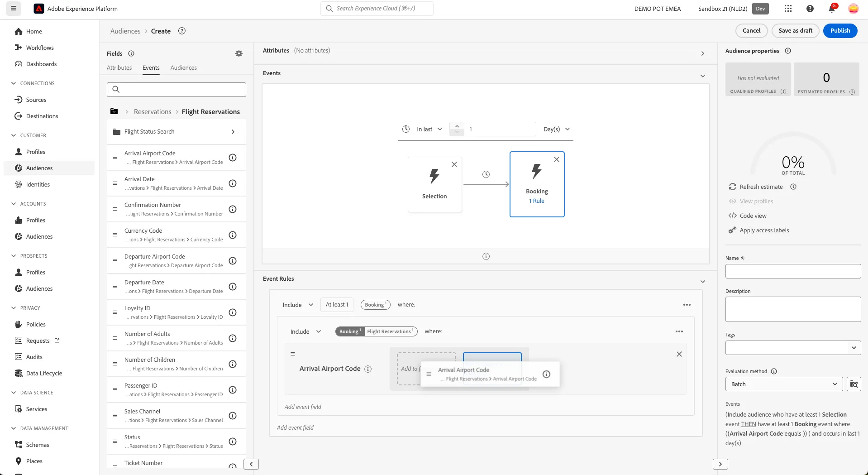The height and width of the screenshot is (475, 868).
Task: Remove the Arrival Airport Code rule
Action: 679,354
